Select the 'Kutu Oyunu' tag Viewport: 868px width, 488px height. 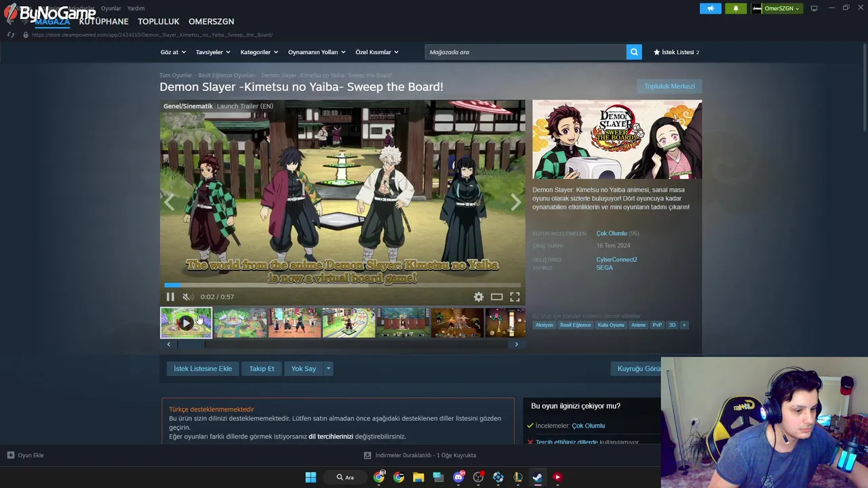611,325
